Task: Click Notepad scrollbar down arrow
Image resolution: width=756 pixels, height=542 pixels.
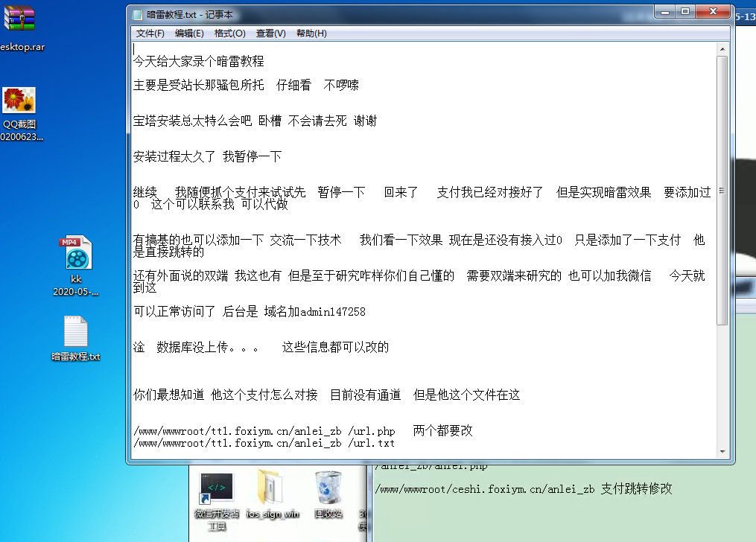Action: (722, 452)
